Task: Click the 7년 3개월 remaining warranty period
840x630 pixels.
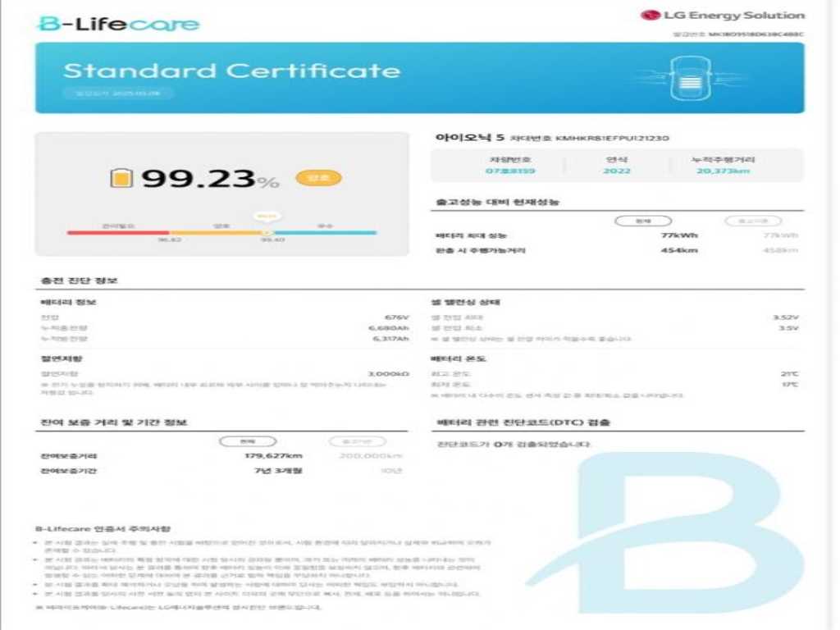Action: pos(278,470)
